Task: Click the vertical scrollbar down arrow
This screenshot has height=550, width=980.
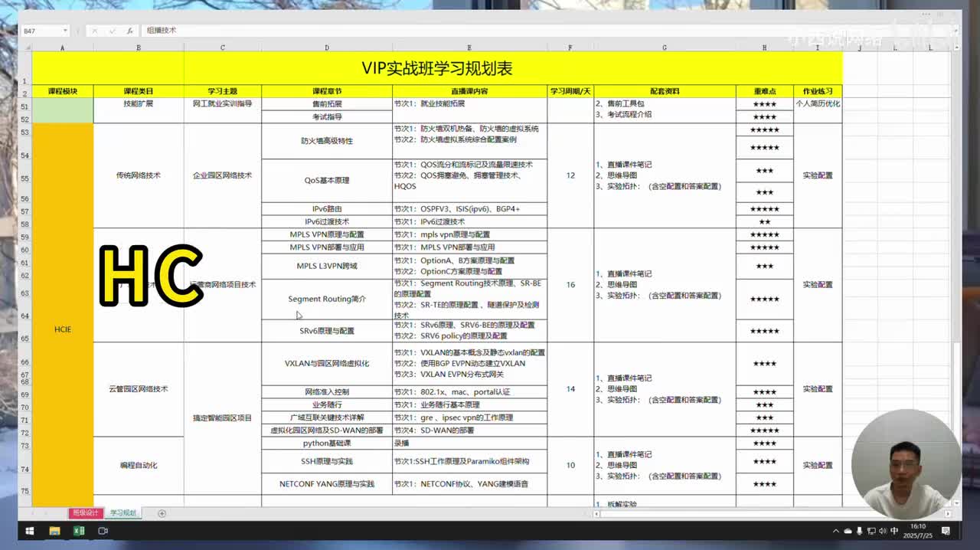Action: point(957,503)
